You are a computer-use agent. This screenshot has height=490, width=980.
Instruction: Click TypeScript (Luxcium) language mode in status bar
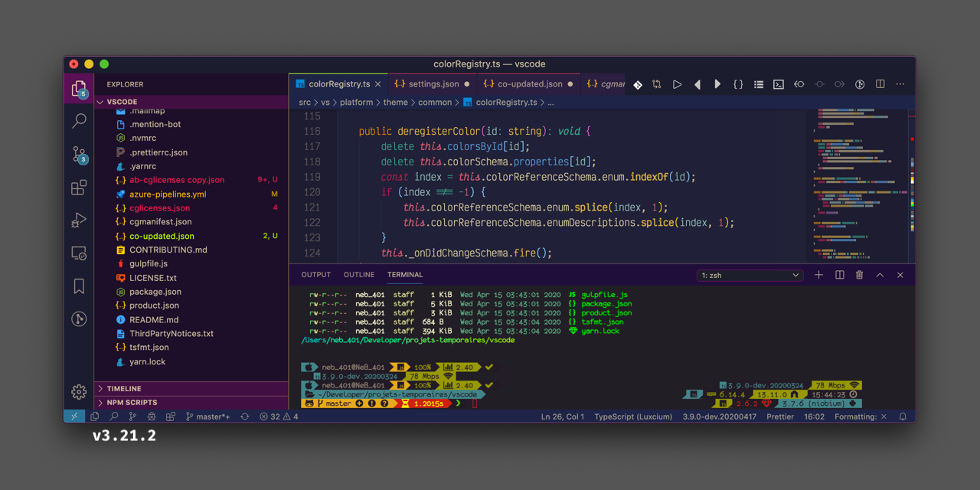(633, 416)
